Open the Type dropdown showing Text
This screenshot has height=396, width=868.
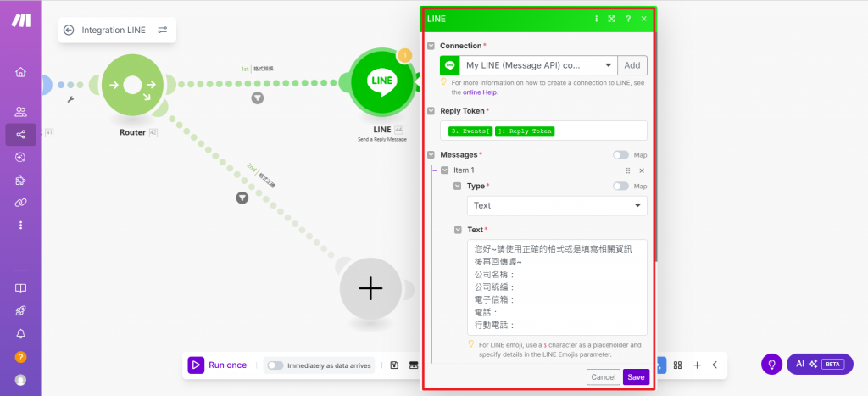pyautogui.click(x=557, y=205)
